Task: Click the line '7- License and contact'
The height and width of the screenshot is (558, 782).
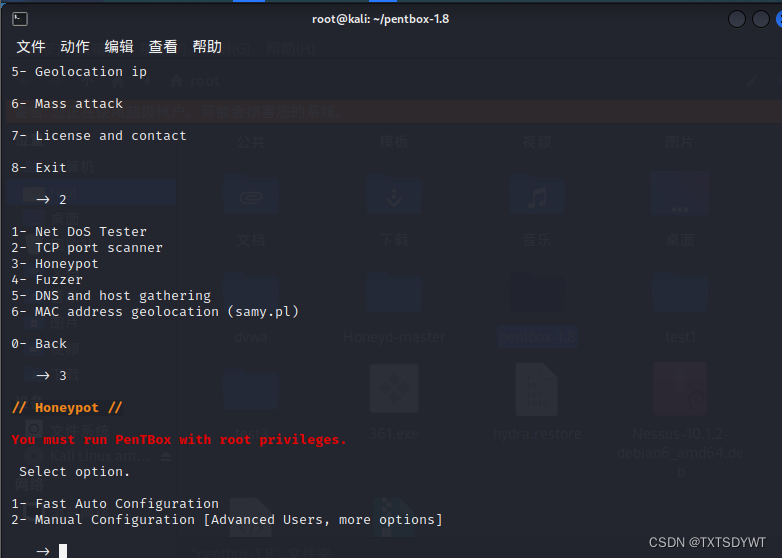Action: pos(99,136)
